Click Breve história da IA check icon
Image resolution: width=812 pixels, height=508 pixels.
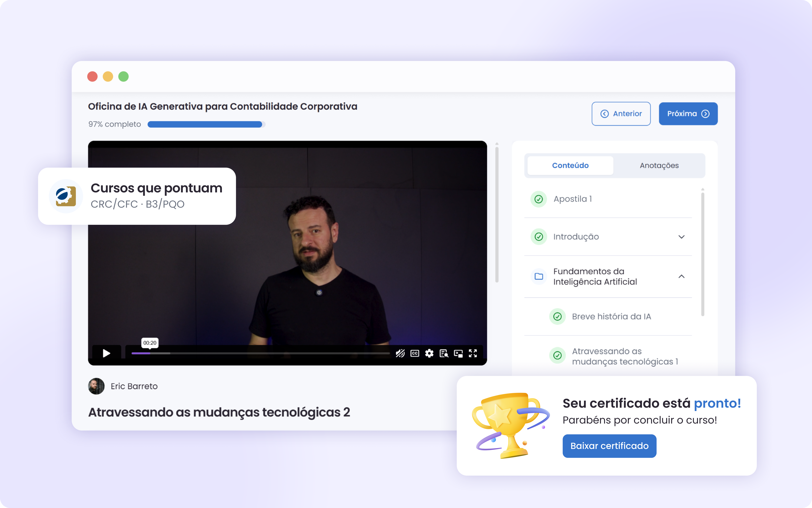click(557, 317)
